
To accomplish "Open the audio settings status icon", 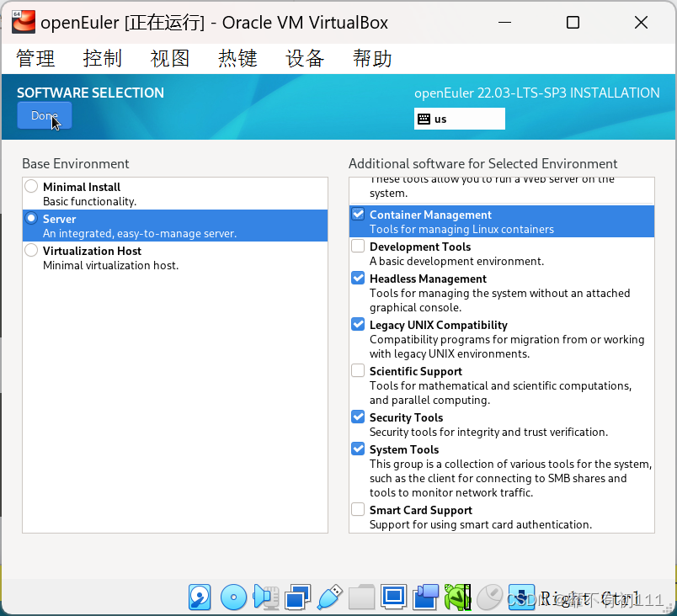I will point(265,597).
